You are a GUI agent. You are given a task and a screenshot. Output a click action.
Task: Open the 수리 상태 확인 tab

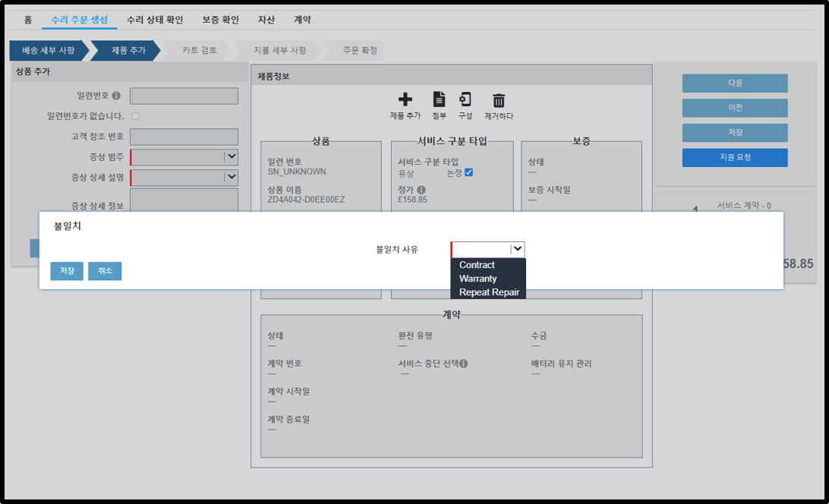click(155, 20)
